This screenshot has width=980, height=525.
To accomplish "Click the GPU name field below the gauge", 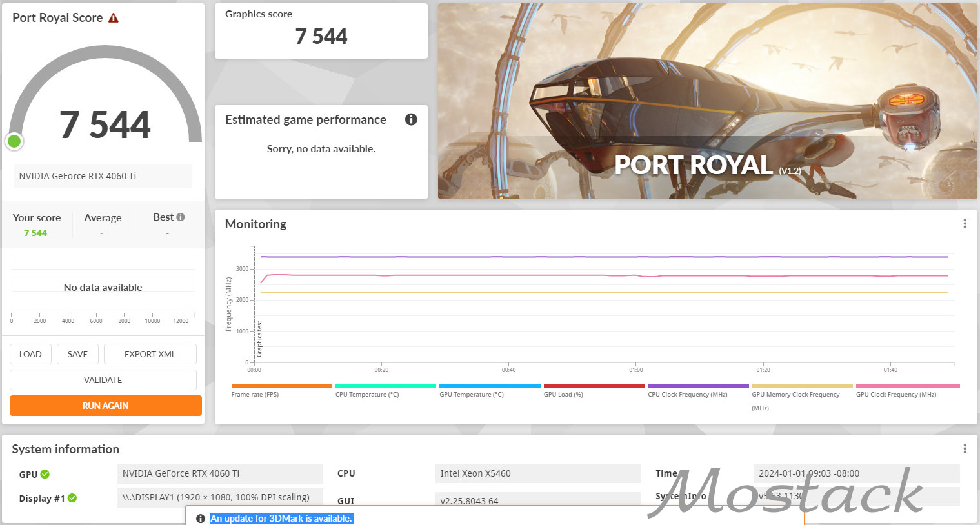I will (103, 176).
